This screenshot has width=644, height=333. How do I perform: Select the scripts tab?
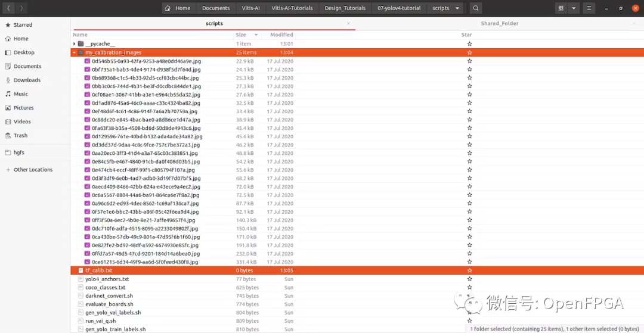214,23
